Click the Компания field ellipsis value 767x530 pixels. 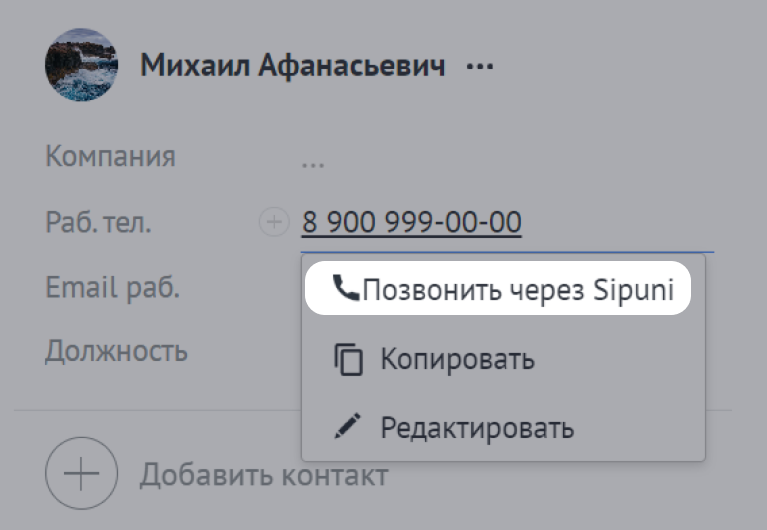(313, 165)
